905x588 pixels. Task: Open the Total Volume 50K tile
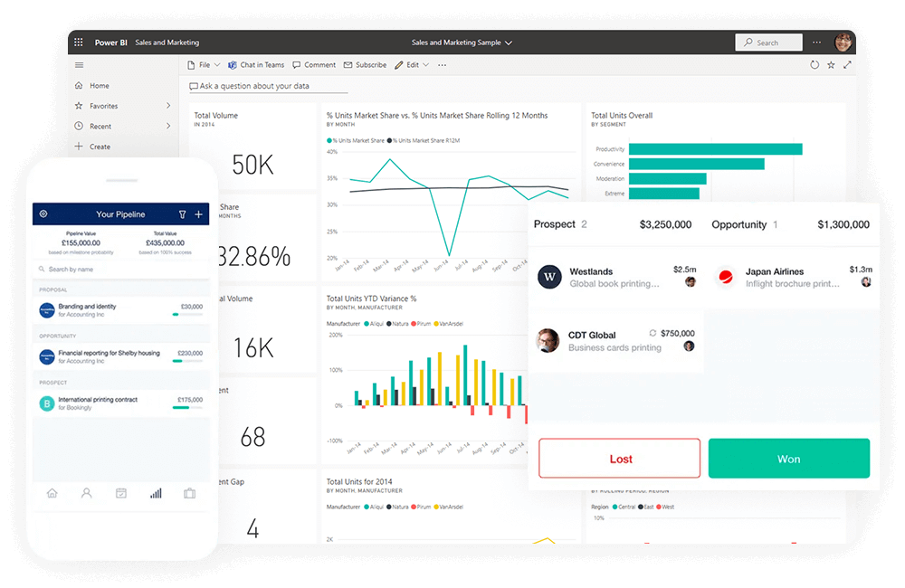(x=252, y=146)
